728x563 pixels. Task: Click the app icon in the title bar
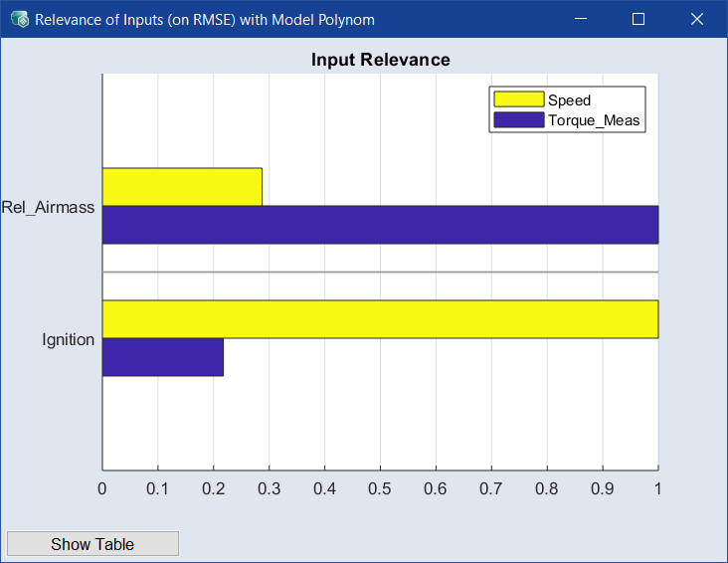[x=19, y=19]
